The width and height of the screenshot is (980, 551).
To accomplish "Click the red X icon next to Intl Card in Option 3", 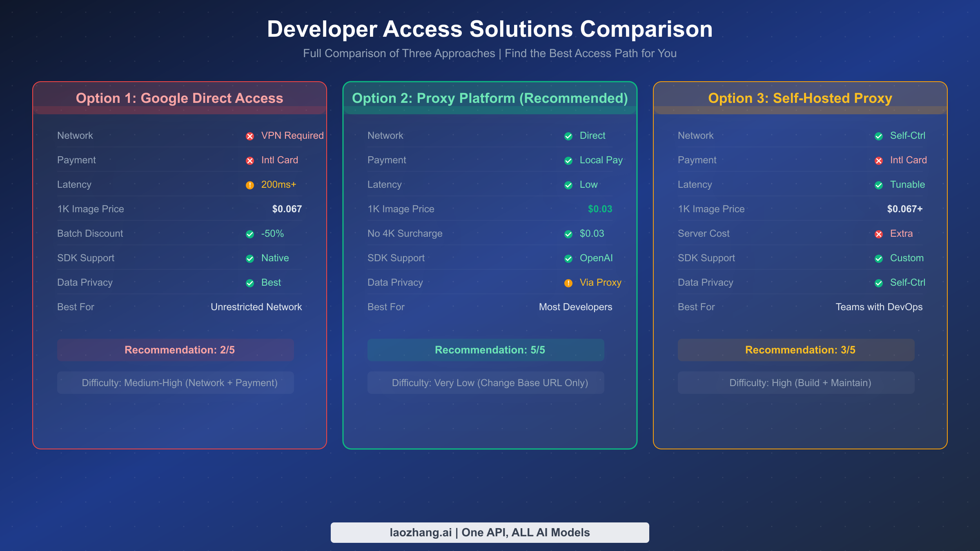I will pos(879,160).
